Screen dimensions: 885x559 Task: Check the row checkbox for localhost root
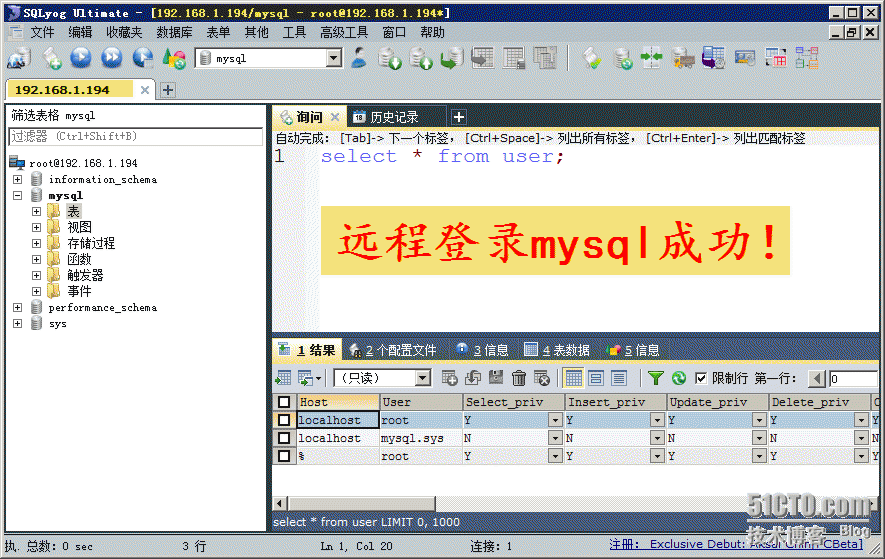pyautogui.click(x=284, y=420)
